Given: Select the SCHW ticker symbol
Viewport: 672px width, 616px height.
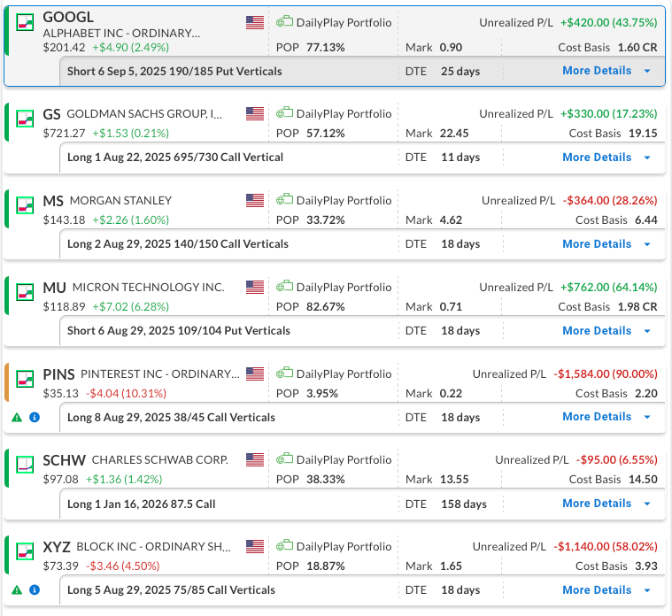Looking at the screenshot, I should (x=65, y=460).
